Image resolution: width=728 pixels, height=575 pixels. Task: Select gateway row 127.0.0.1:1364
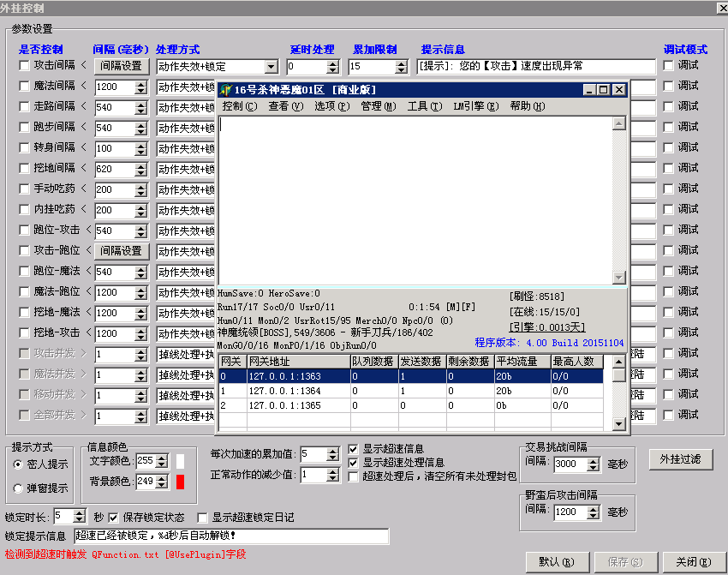411,391
